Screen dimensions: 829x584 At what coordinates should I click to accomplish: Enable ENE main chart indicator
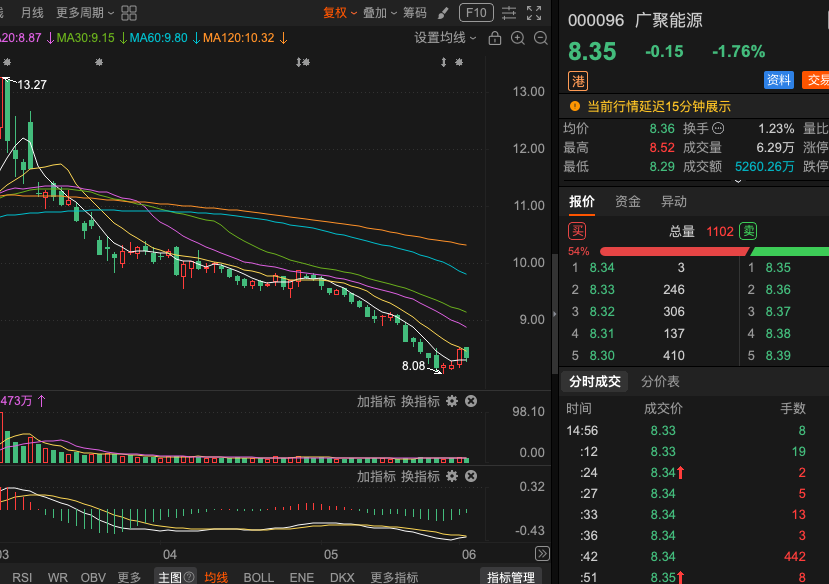[302, 577]
